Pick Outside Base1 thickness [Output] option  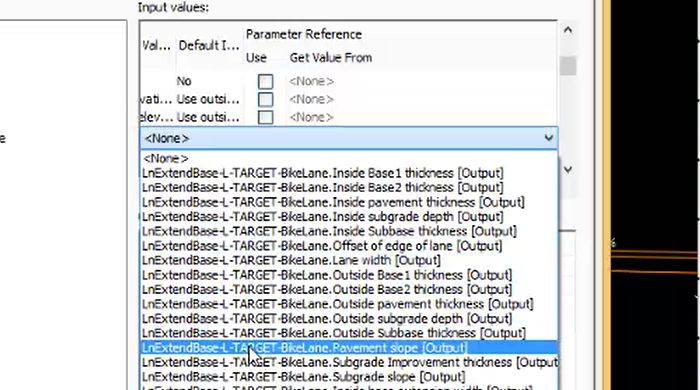click(x=349, y=275)
